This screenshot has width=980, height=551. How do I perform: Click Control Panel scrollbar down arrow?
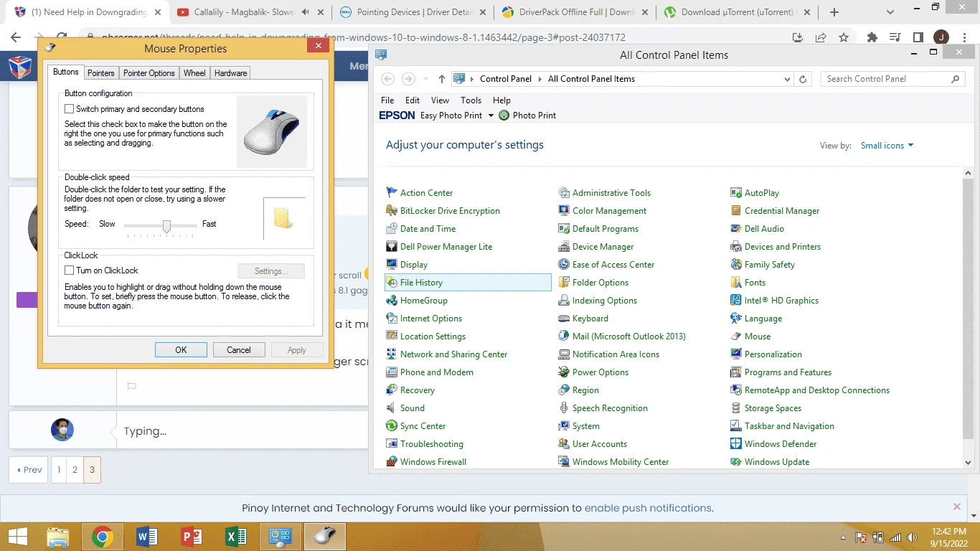[969, 463]
